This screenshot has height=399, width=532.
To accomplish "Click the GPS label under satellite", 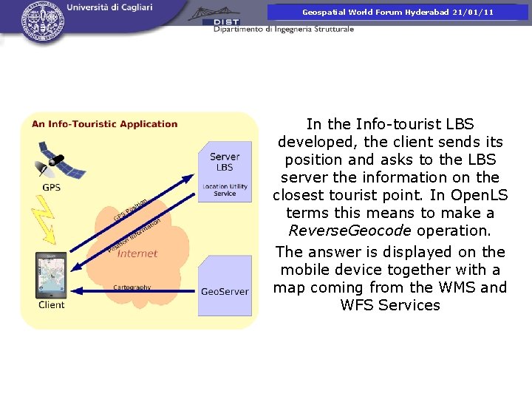I will click(51, 187).
